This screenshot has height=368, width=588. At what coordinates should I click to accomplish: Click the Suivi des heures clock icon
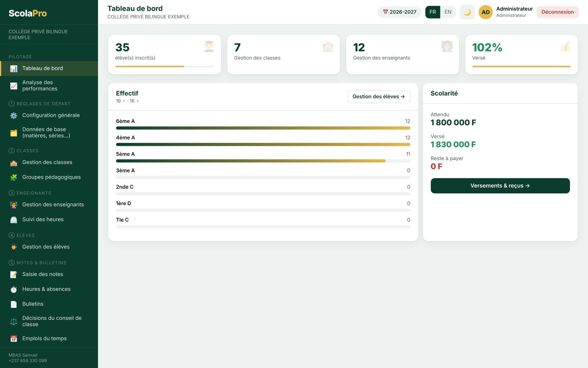(14, 220)
